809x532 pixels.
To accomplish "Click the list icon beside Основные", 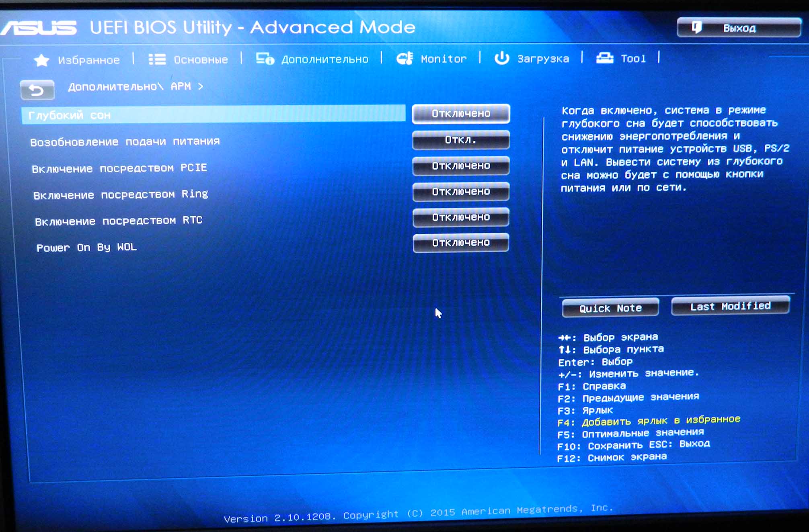I will (157, 59).
